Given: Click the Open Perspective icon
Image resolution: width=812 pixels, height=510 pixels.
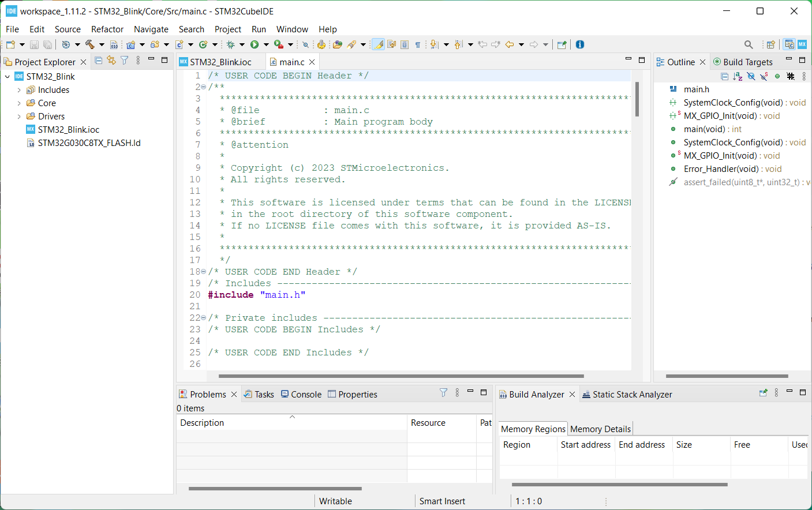Looking at the screenshot, I should point(770,44).
